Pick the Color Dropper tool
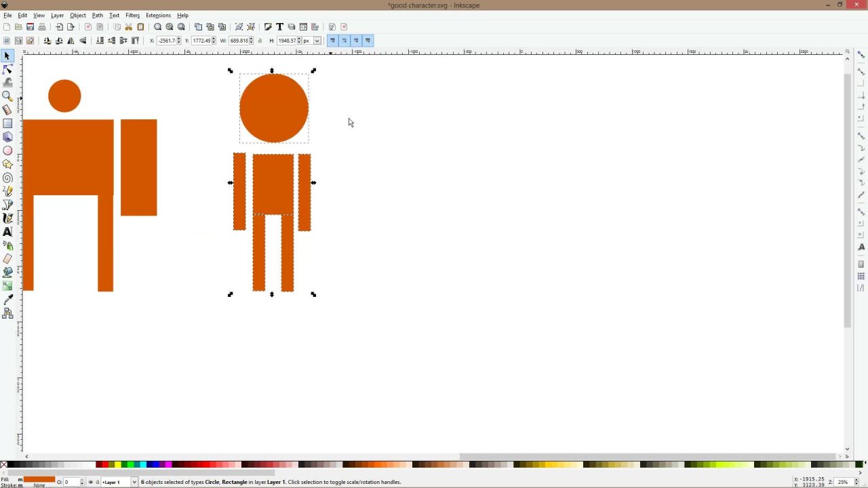 click(7, 300)
